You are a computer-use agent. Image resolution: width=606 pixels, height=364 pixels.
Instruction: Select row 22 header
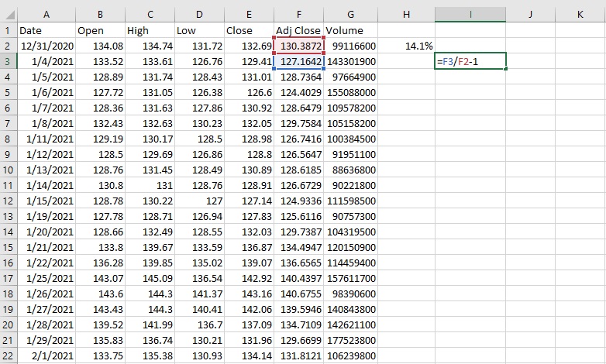click(8, 354)
